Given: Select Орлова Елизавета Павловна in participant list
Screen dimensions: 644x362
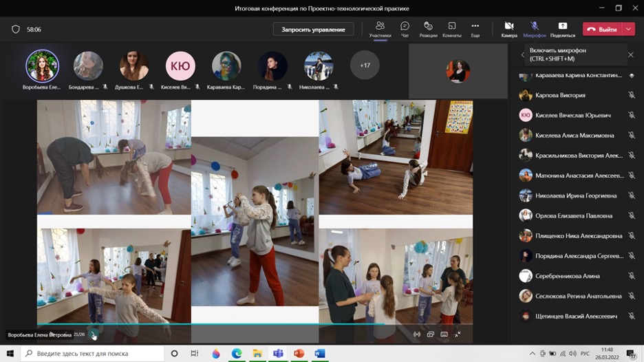Looking at the screenshot, I should 574,215.
